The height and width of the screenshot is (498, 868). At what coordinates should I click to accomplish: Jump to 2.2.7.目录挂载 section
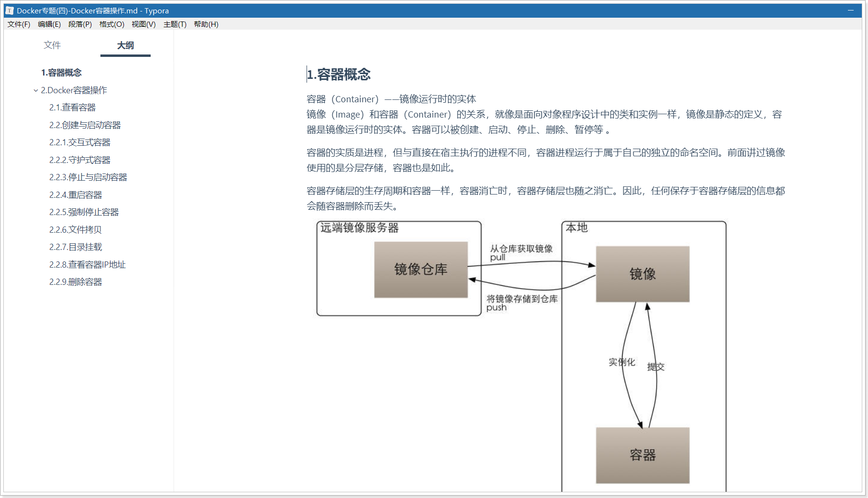(x=76, y=247)
